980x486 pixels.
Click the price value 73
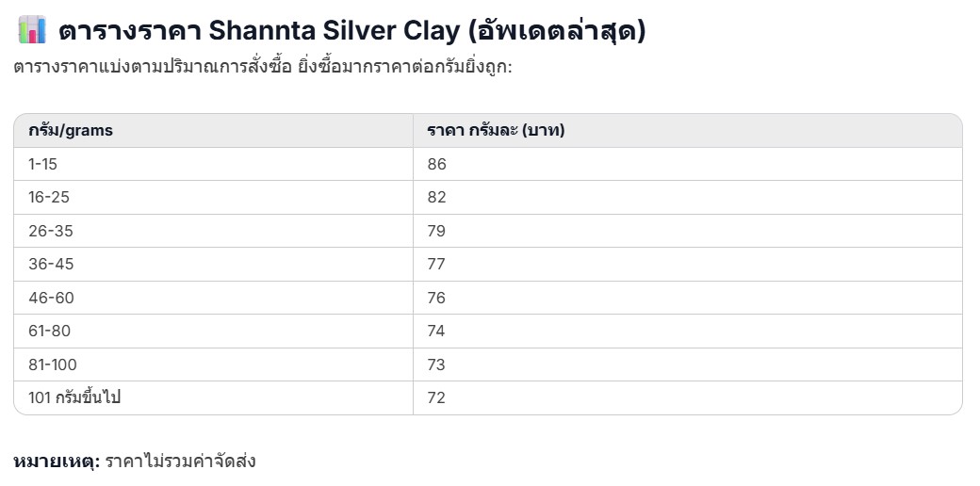(x=436, y=364)
